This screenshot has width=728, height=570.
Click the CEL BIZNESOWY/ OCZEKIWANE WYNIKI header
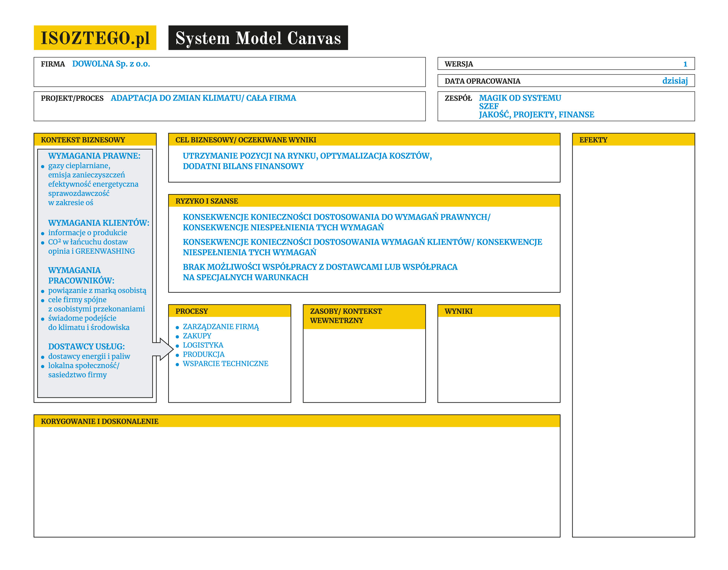[246, 140]
